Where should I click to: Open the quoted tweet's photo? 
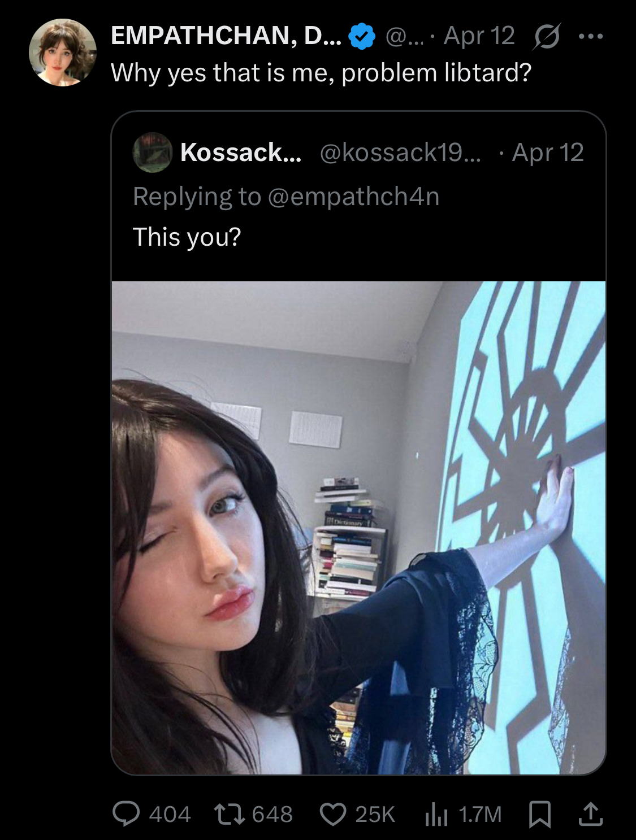click(358, 528)
